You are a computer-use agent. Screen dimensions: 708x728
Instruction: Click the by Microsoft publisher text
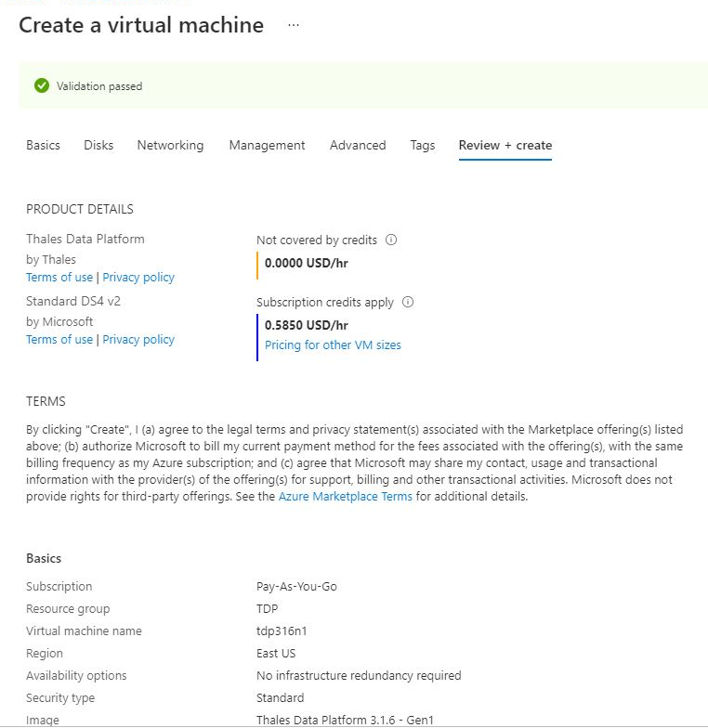tap(59, 321)
